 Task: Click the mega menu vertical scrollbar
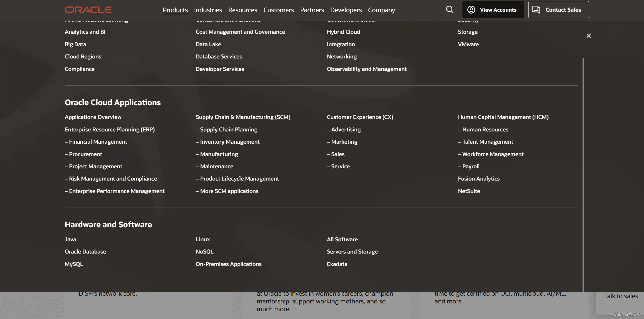pos(583,174)
